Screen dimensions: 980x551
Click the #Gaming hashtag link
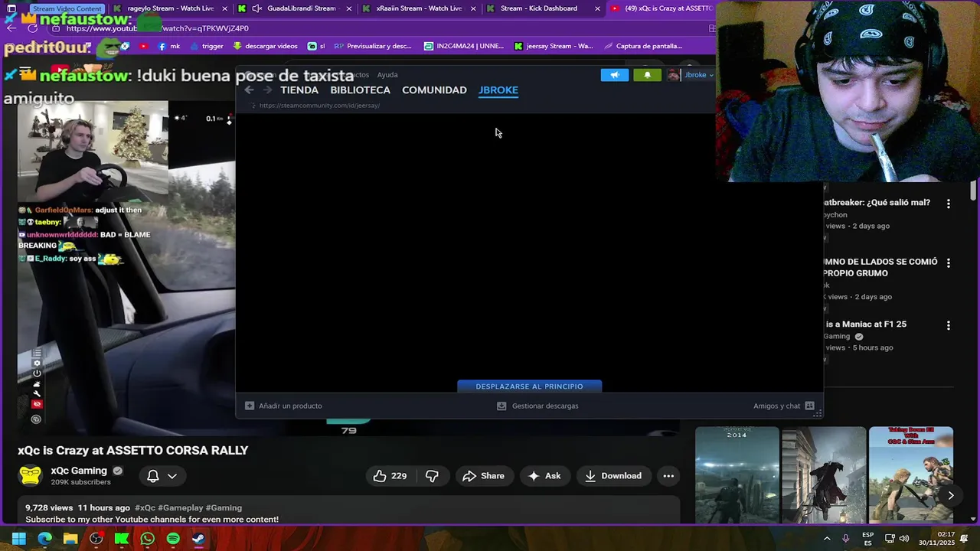224,507
